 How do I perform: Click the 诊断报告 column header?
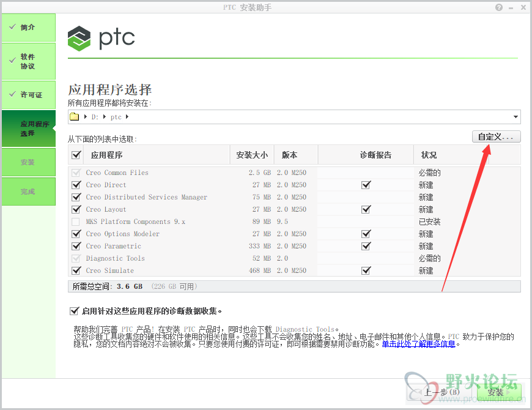tap(366, 155)
